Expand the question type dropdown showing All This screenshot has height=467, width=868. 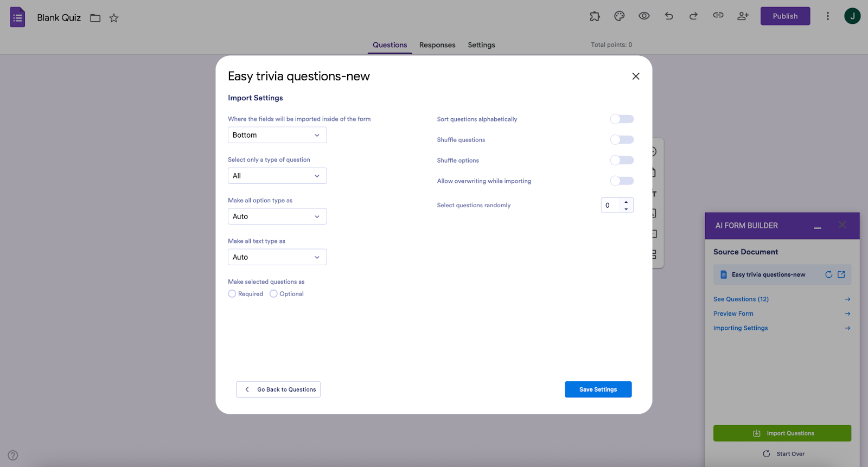click(277, 175)
